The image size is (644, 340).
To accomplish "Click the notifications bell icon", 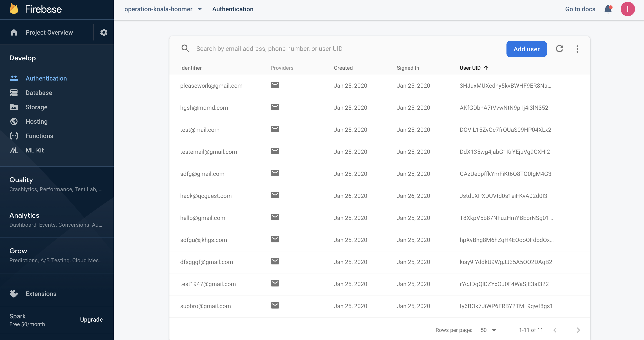I will (608, 9).
